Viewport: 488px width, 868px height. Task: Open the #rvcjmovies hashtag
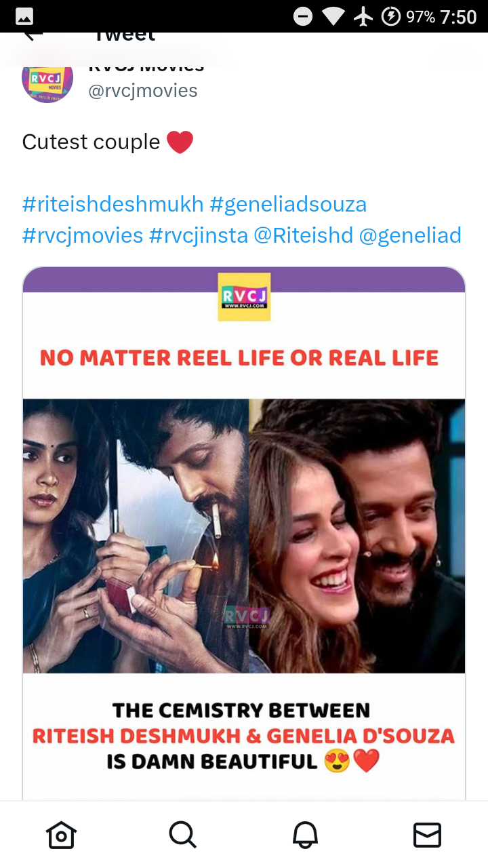pyautogui.click(x=83, y=235)
